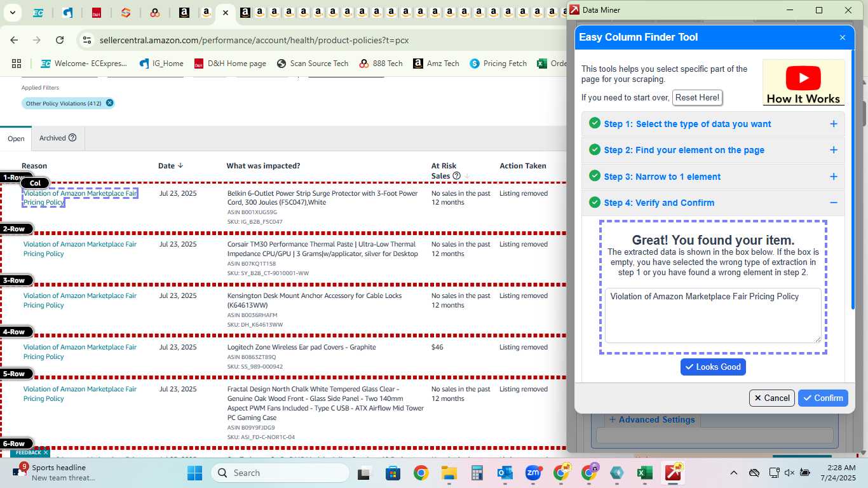Screen dimensions: 868x488
Task: Open the Chrome apps grid shortcut
Action: (17, 64)
